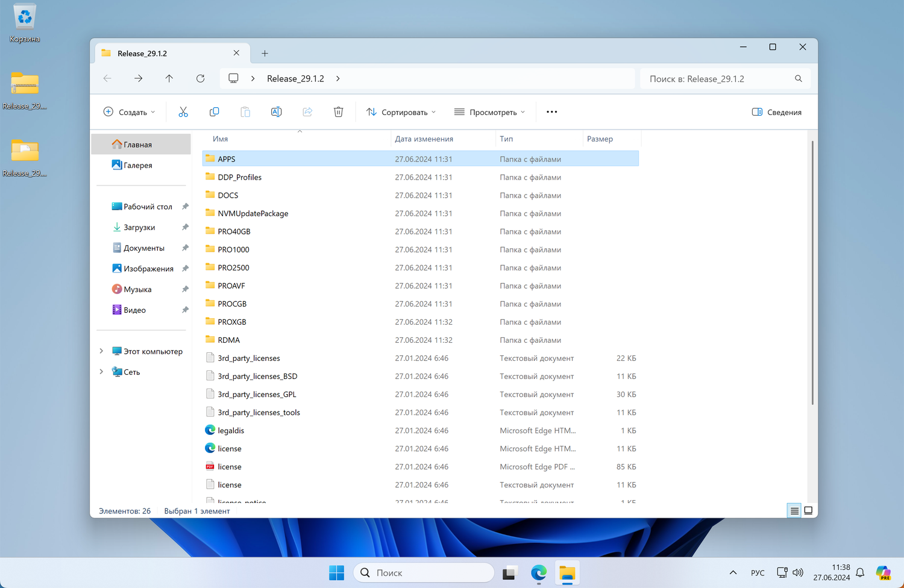Open Microsoft Edge from the taskbar
The image size is (904, 588).
(x=538, y=573)
